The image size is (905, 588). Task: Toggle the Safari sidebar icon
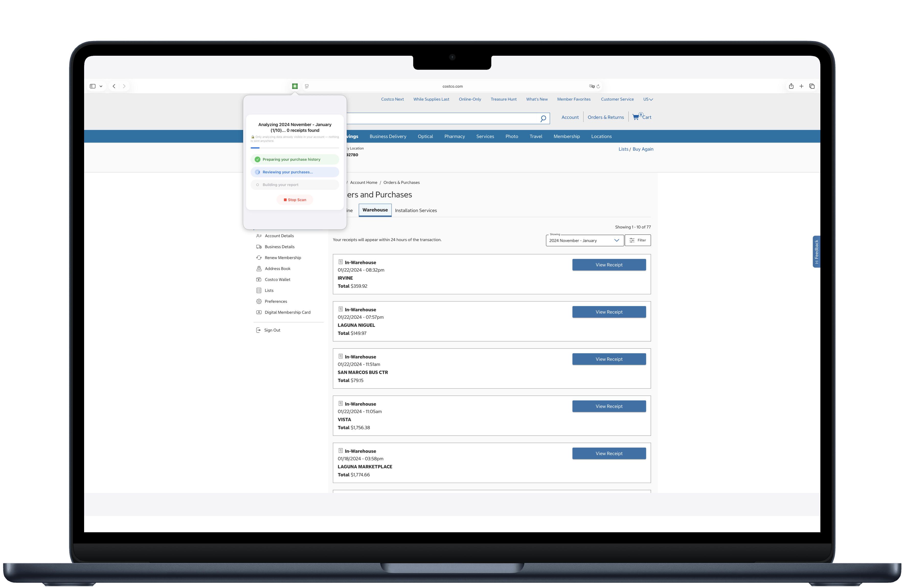92,86
